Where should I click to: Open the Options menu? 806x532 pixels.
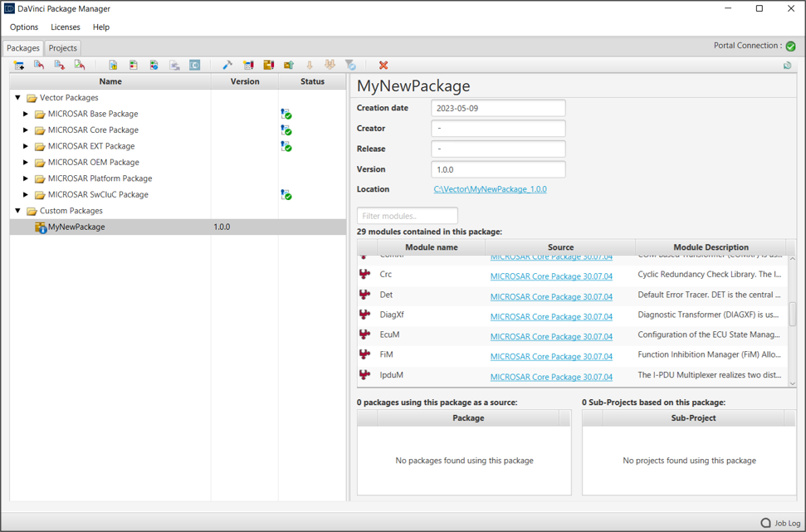click(24, 27)
